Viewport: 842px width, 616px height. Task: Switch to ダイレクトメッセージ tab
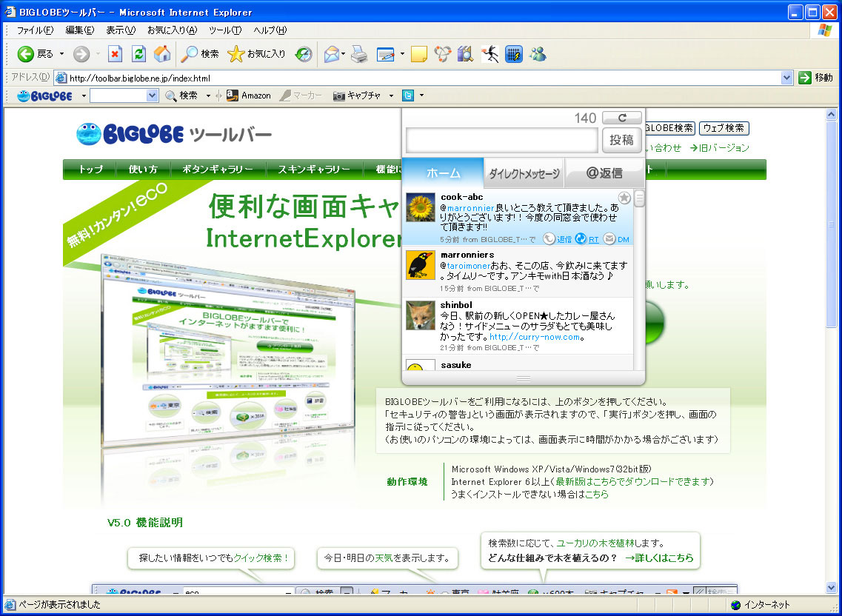coord(524,173)
